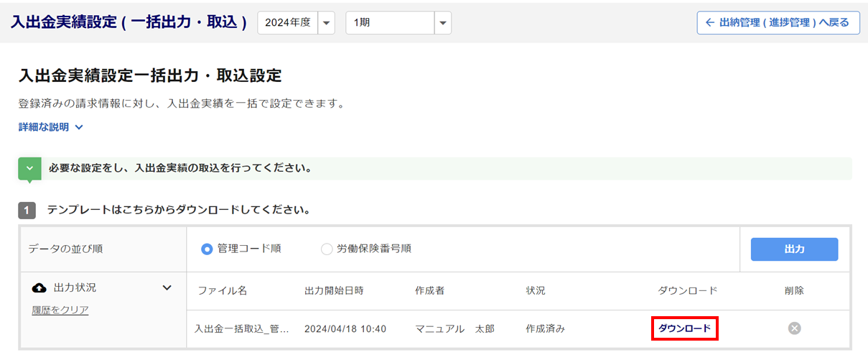Viewport: 868px width, 355px height.
Task: Click the ファイル名 column header
Action: click(x=223, y=291)
